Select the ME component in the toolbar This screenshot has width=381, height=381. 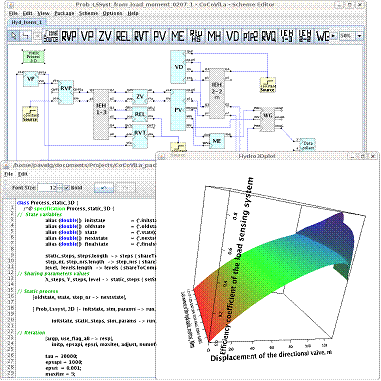coord(178,36)
